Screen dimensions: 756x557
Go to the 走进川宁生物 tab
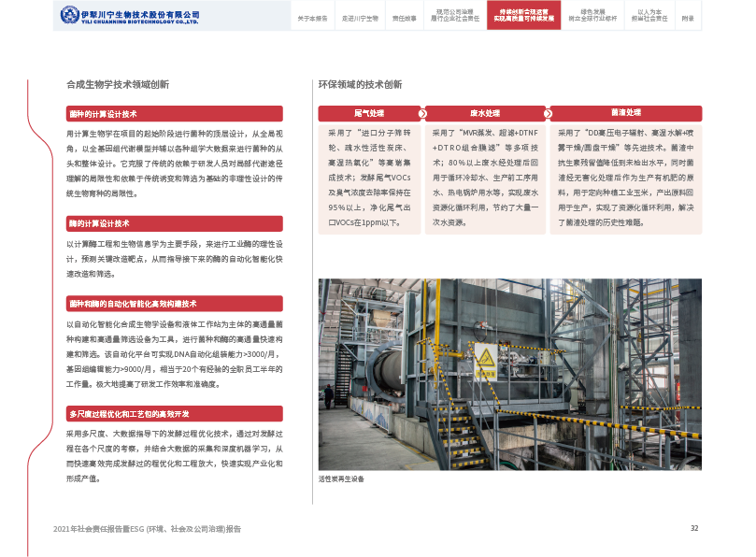[x=360, y=19]
